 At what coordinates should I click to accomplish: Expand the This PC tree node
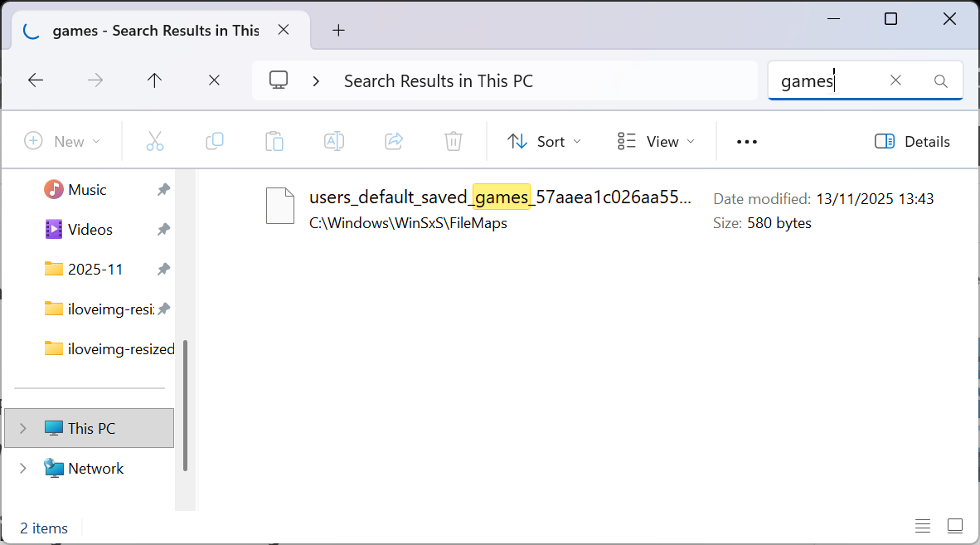(23, 428)
